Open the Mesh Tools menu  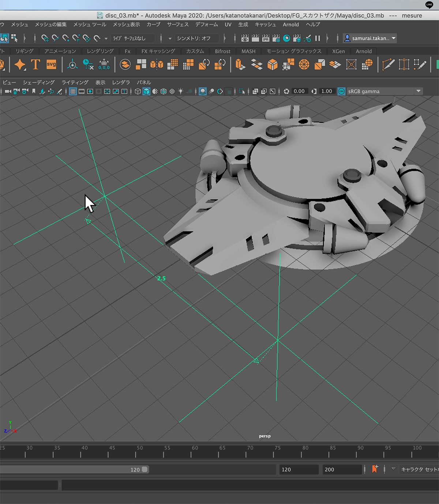pyautogui.click(x=90, y=24)
